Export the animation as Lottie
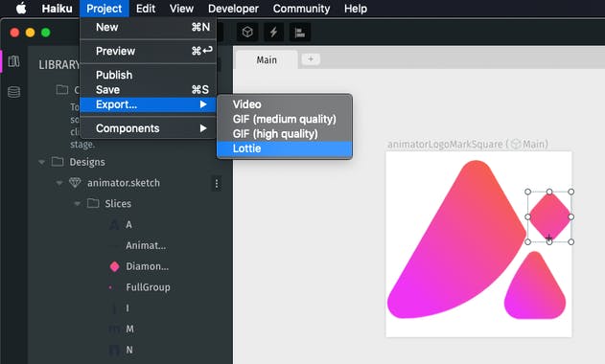The image size is (605, 364). (x=285, y=148)
